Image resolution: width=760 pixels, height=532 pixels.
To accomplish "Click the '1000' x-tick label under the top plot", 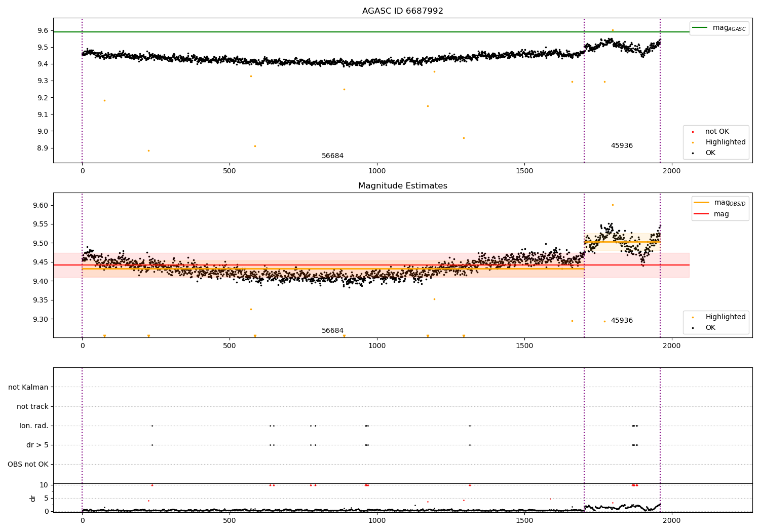I will point(377,171).
